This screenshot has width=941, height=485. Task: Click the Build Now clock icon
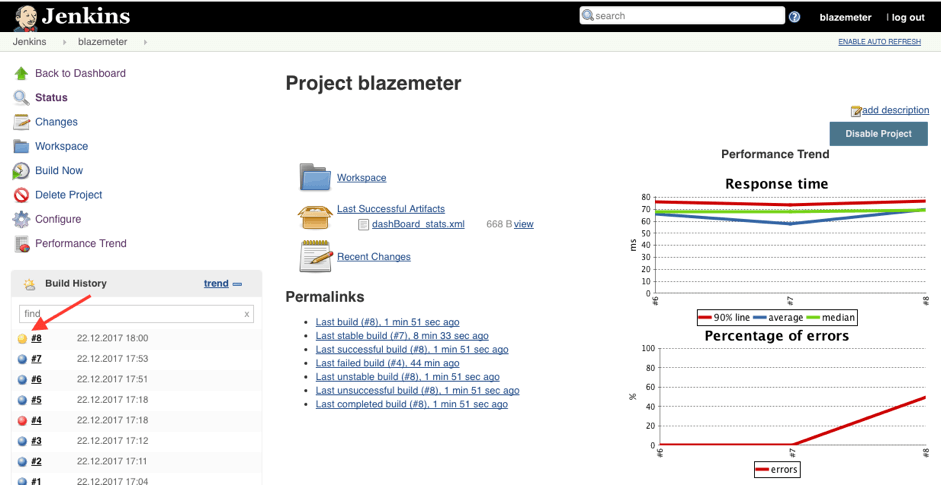(x=21, y=170)
